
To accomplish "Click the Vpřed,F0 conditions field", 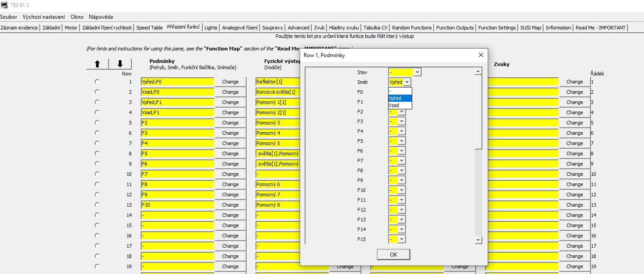I will pos(178,82).
